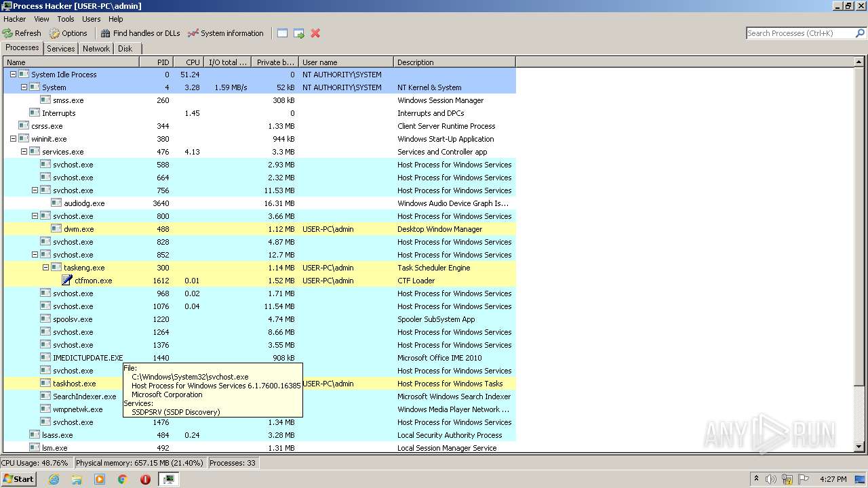
Task: Click the vertical scrollbar down arrow
Action: coord(859,447)
